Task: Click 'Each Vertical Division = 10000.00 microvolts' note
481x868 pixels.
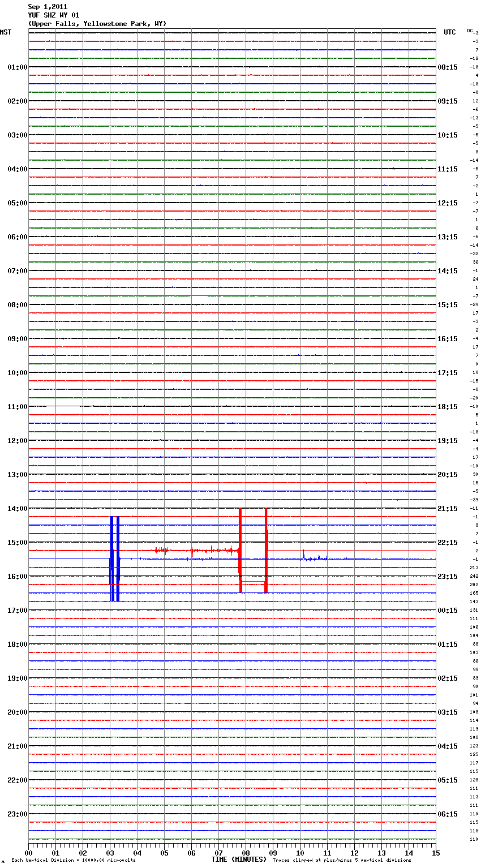Action: [x=74, y=861]
